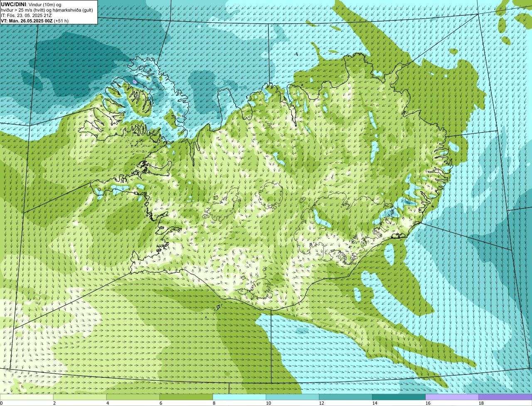Click the 6–8 m/s olive green legend swatch
This screenshot has width=532, height=406.
click(x=186, y=397)
